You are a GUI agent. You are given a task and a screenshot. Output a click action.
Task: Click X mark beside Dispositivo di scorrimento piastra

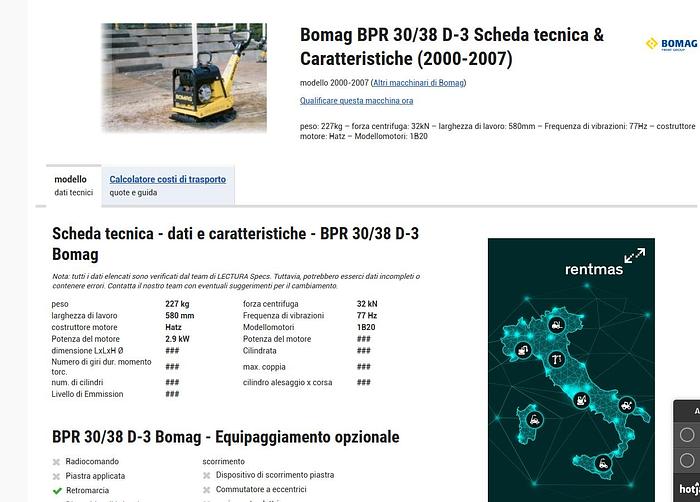pyautogui.click(x=207, y=475)
